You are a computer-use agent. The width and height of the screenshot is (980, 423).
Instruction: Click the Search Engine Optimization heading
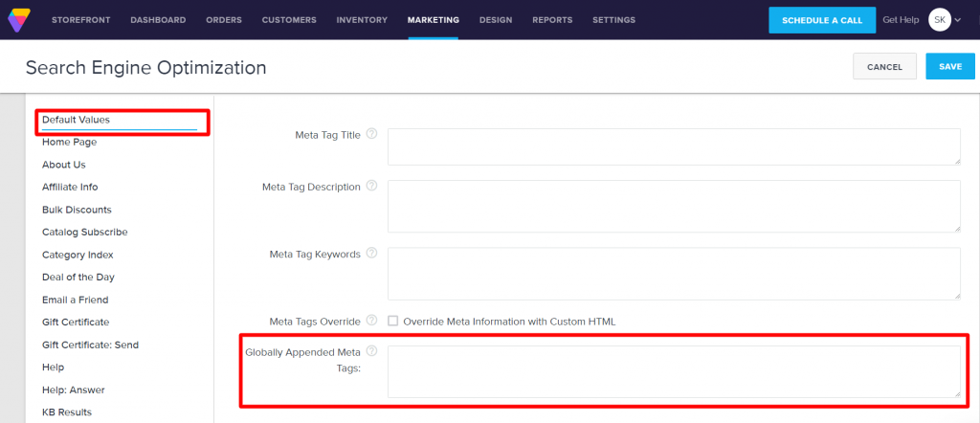146,68
